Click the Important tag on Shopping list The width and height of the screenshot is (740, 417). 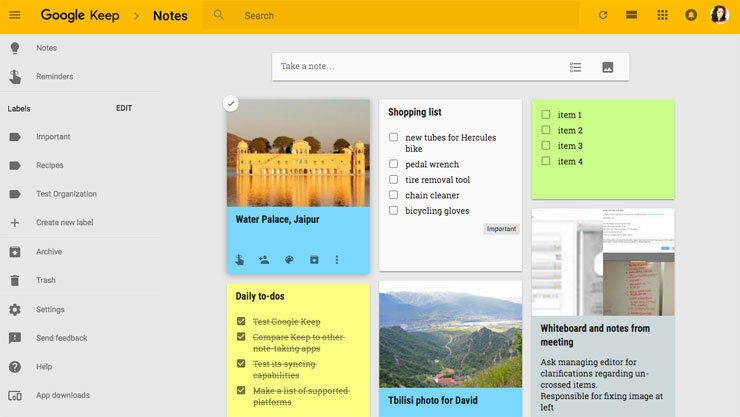click(501, 229)
